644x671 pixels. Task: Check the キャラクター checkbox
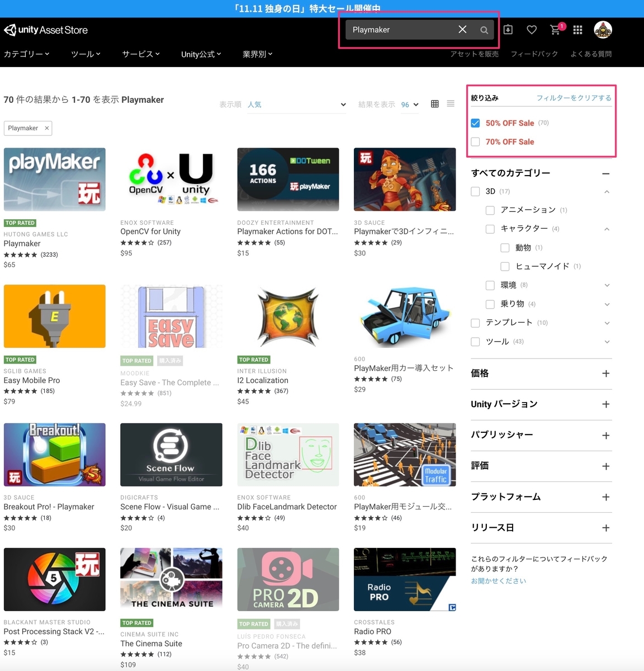[x=490, y=229]
